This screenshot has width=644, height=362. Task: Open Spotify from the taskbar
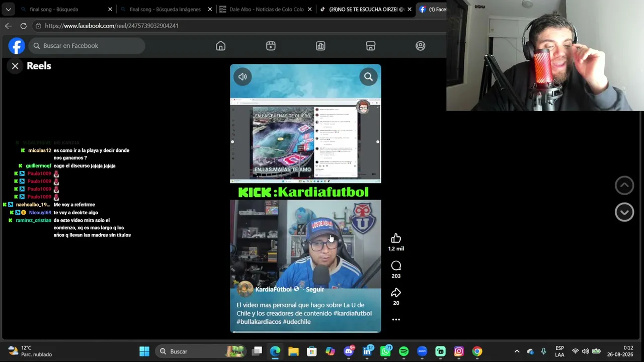(x=404, y=351)
